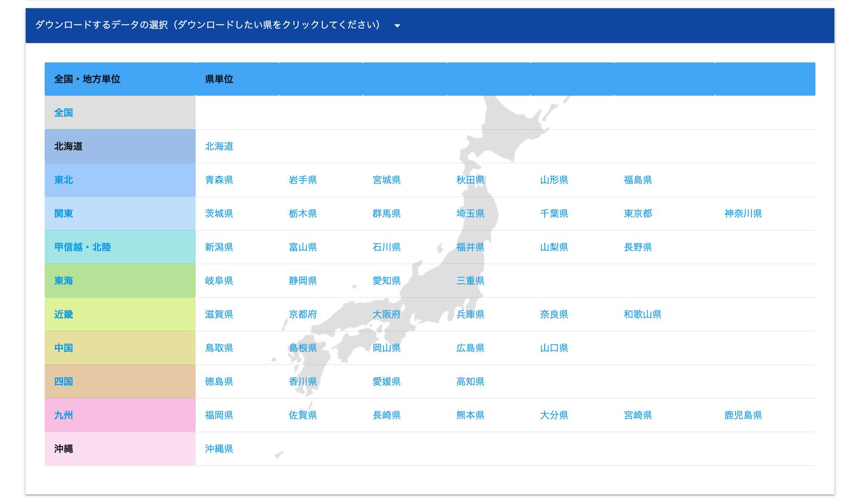Select 大阪府 prefecture
The image size is (868, 502).
tap(387, 315)
